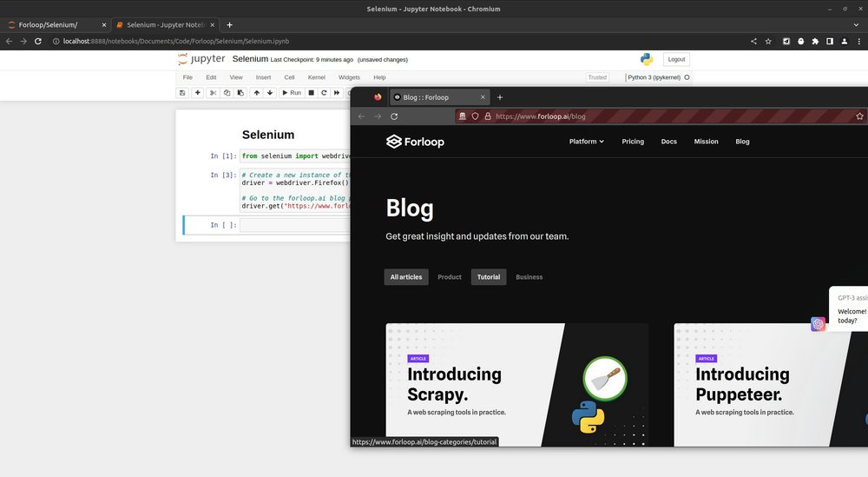Screen dimensions: 868x477
Task: Go forward in Chromium
Action: [23, 41]
